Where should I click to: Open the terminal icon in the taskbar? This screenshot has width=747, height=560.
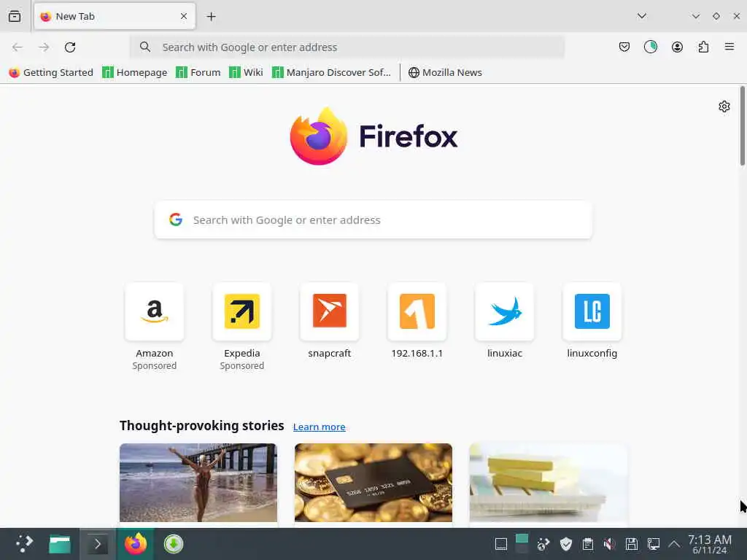(x=98, y=544)
